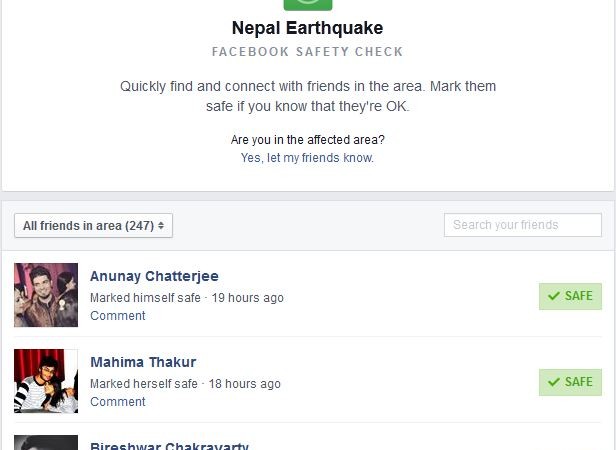The width and height of the screenshot is (616, 450).
Task: Click the 18 hours ago timestamp
Action: pyautogui.click(x=245, y=384)
